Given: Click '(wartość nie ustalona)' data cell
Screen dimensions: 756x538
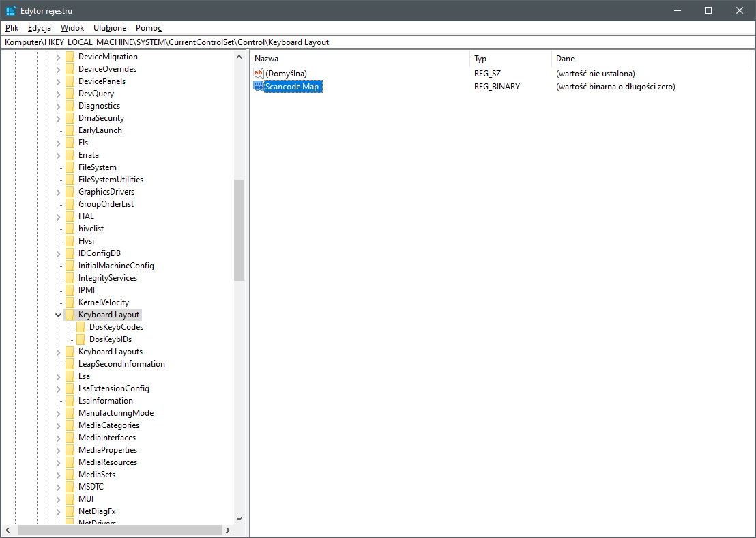Looking at the screenshot, I should point(595,74).
